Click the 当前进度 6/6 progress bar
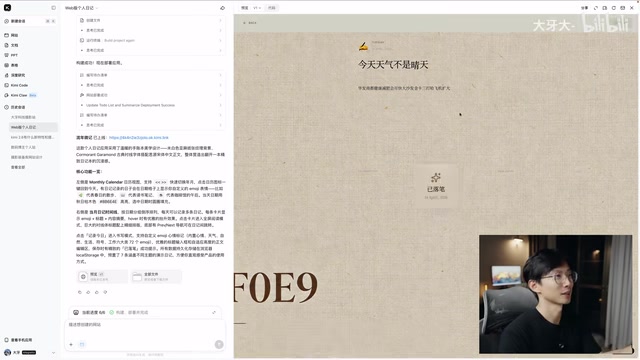Screen dimensions: 640x360 145,313
